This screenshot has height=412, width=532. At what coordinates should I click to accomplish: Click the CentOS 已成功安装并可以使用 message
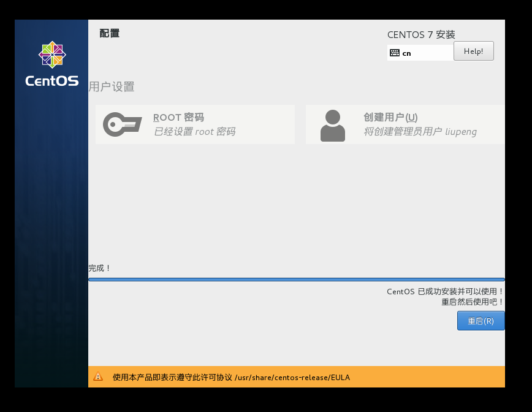[445, 291]
